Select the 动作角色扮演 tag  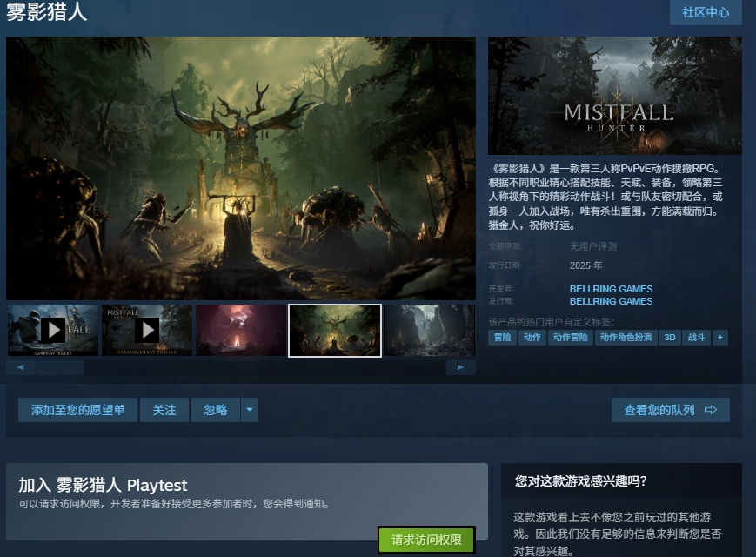pos(626,338)
